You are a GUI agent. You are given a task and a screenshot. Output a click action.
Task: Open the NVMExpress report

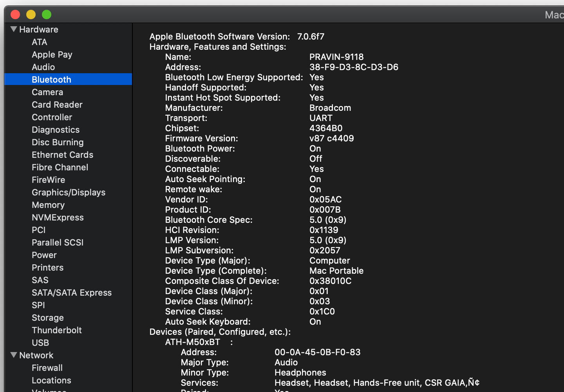(58, 217)
